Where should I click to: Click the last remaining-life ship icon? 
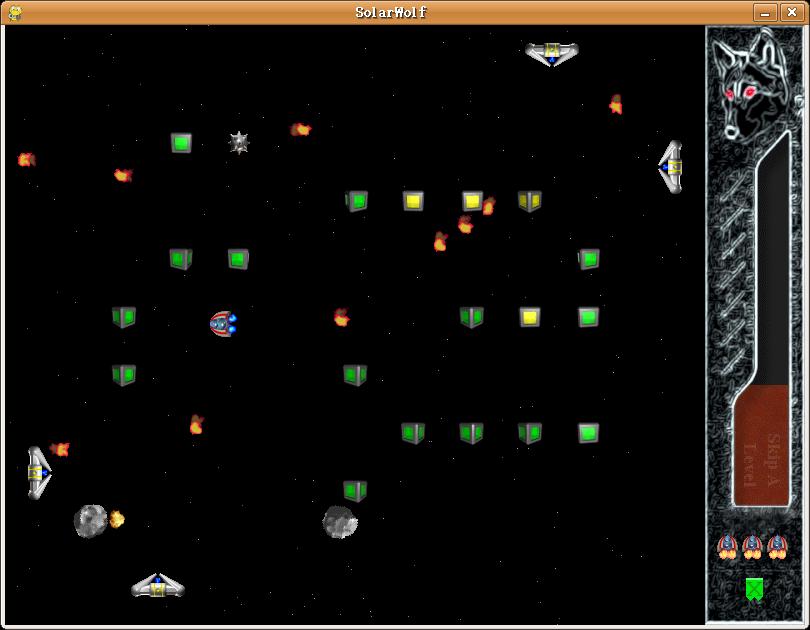[777, 547]
